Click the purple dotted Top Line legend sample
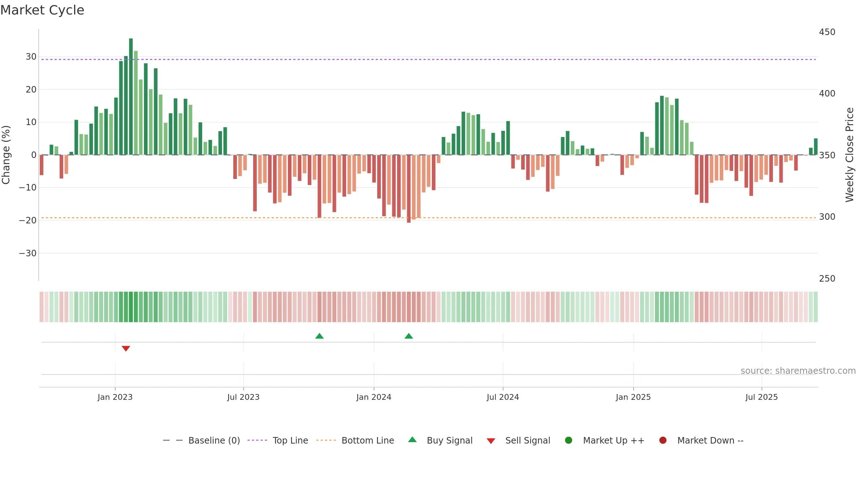 257,440
